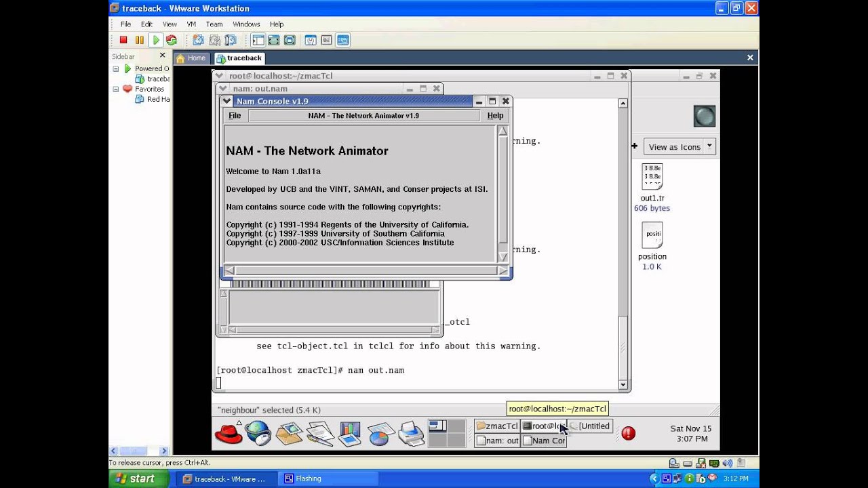
Task: Click the root@lo terminal taskbar button in the panel
Action: [544, 426]
